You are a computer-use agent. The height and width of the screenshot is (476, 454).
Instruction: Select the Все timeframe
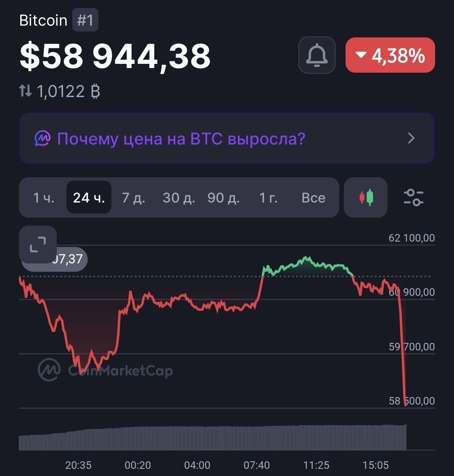point(314,197)
